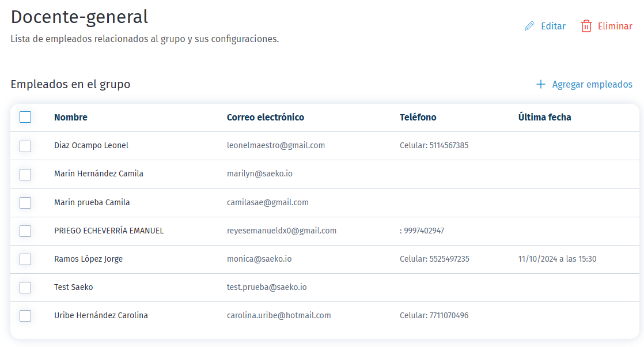Click the pencil icon next to Editar
The width and height of the screenshot is (644, 347).
(529, 26)
